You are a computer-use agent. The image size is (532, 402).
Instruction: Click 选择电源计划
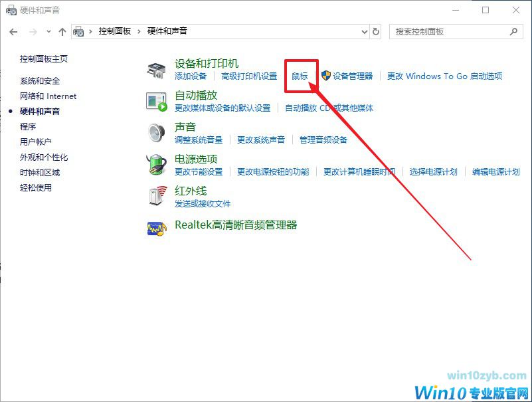[x=434, y=172]
